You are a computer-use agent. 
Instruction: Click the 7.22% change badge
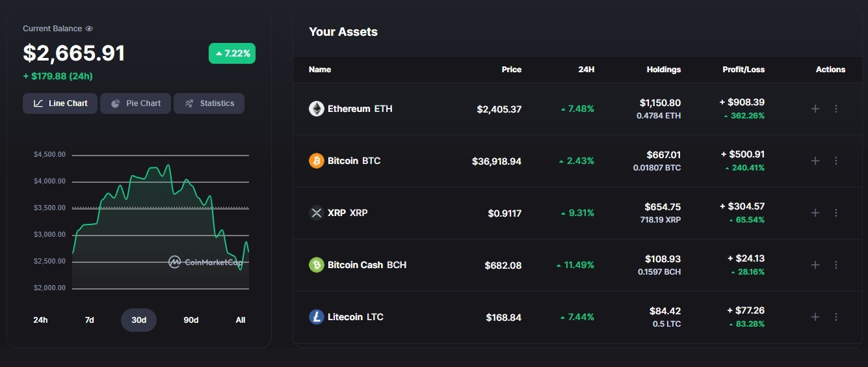click(232, 53)
